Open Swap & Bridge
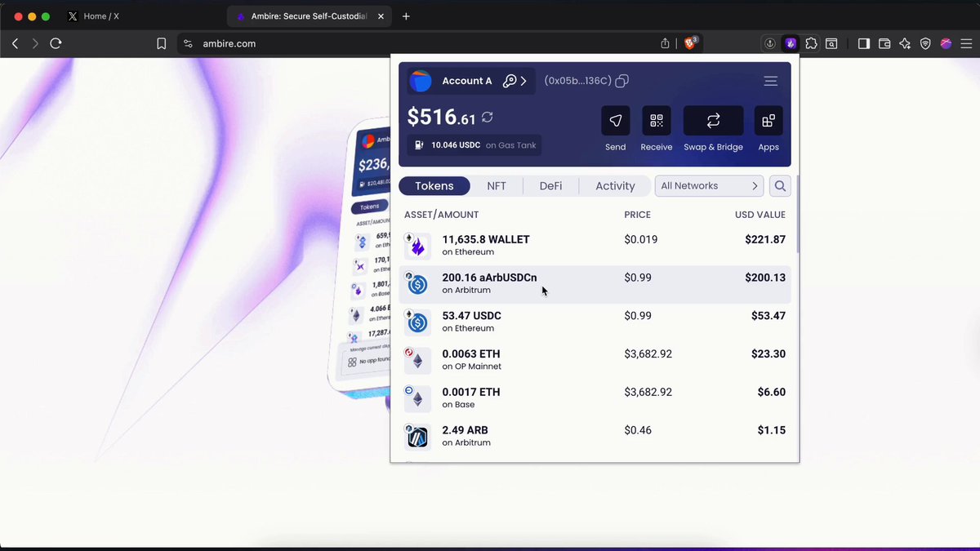Viewport: 980px width, 551px height. click(x=713, y=121)
